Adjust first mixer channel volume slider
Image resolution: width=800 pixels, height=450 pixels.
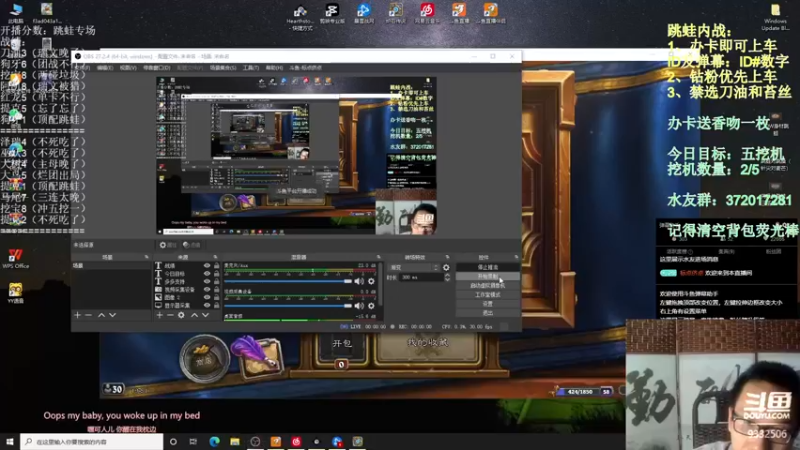[x=288, y=281]
